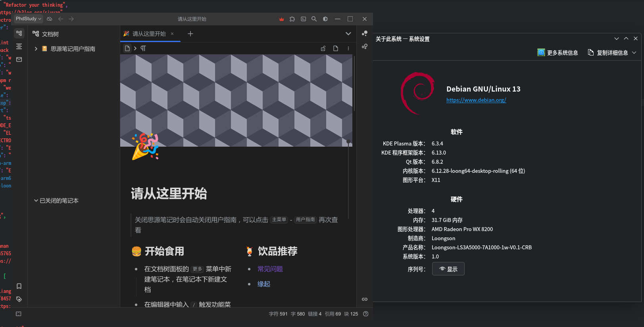Open the Tags panel
644x327 pixels.
click(19, 299)
